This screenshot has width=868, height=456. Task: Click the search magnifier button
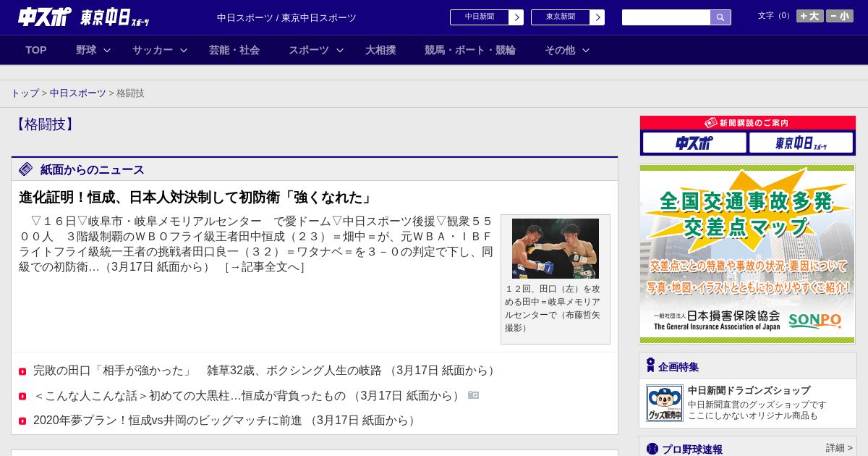tap(720, 17)
